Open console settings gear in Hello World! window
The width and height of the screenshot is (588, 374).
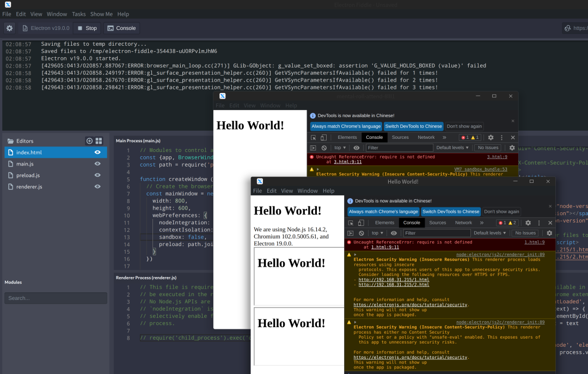coord(549,233)
